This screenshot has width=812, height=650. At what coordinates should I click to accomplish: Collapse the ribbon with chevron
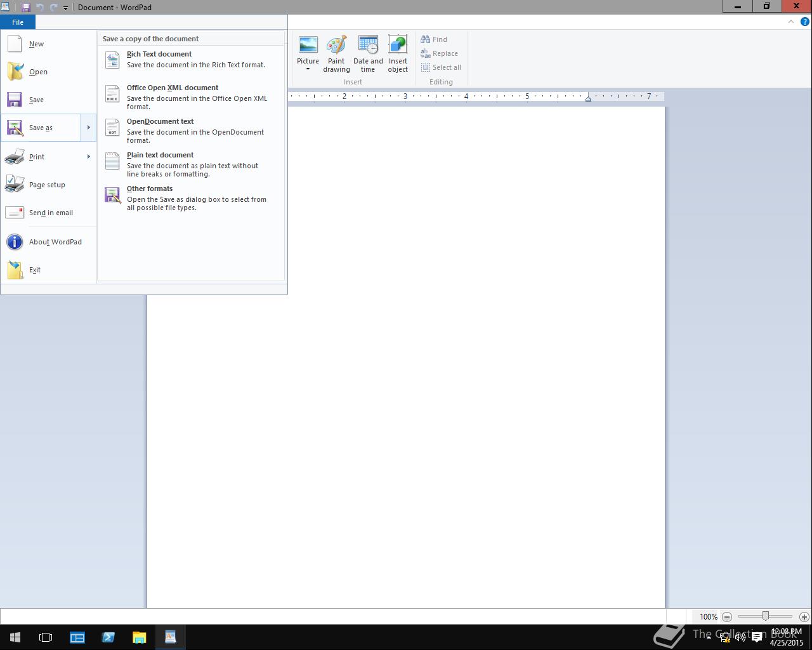(791, 22)
